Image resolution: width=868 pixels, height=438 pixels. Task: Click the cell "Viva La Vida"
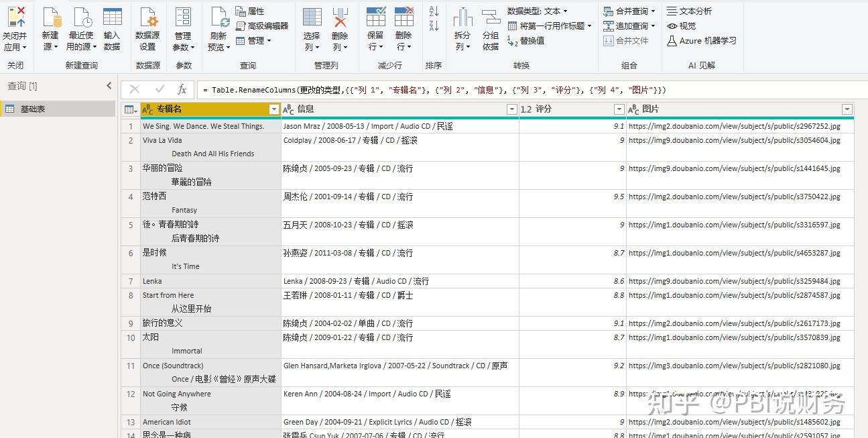(x=210, y=147)
